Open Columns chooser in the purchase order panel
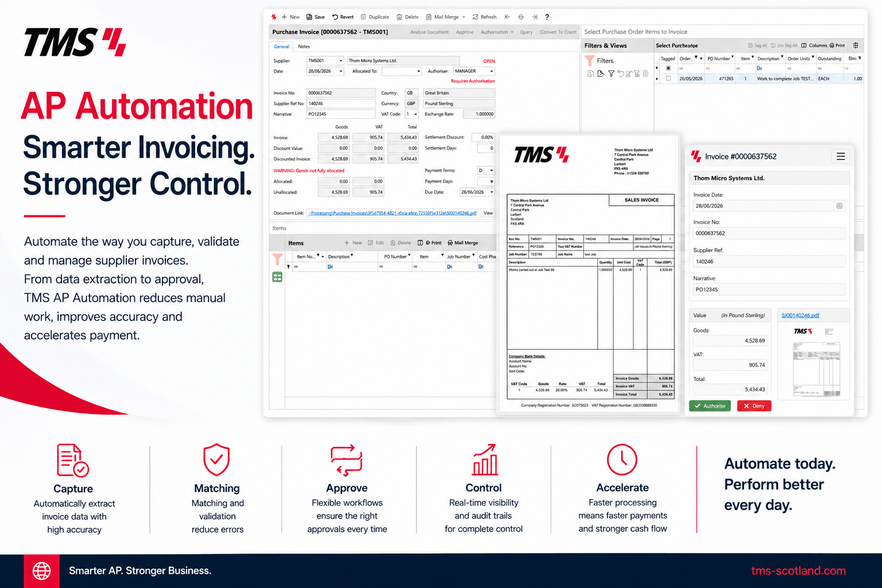882x588 pixels. (x=814, y=45)
